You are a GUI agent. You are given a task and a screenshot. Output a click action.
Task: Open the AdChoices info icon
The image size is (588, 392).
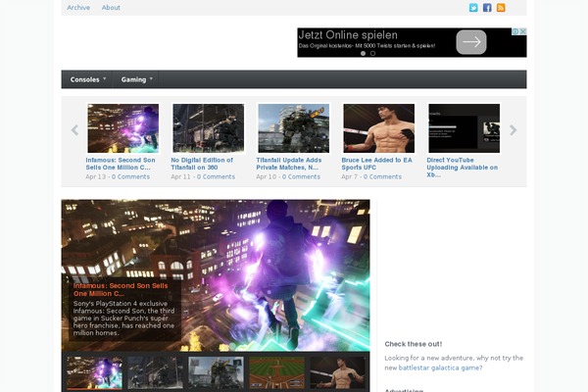(515, 31)
